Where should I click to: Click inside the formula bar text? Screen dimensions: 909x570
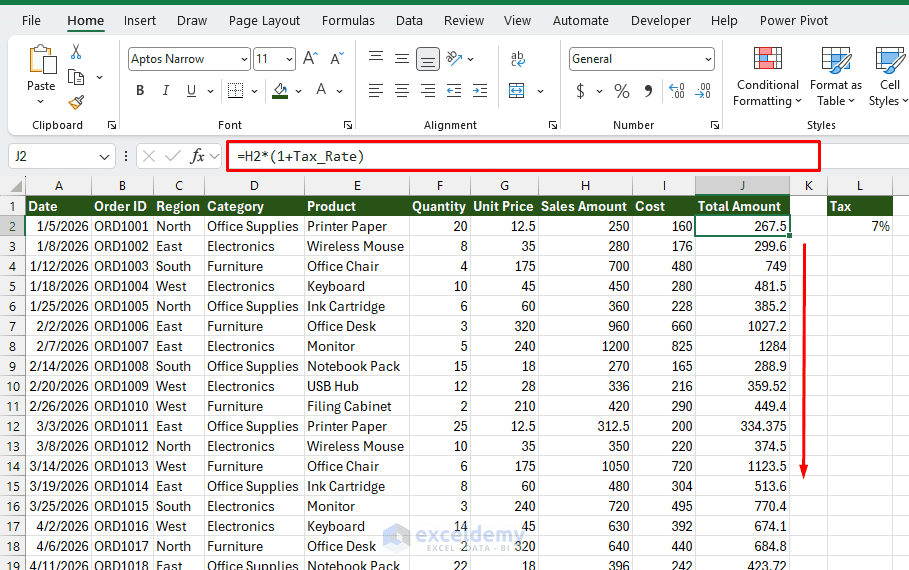(523, 157)
